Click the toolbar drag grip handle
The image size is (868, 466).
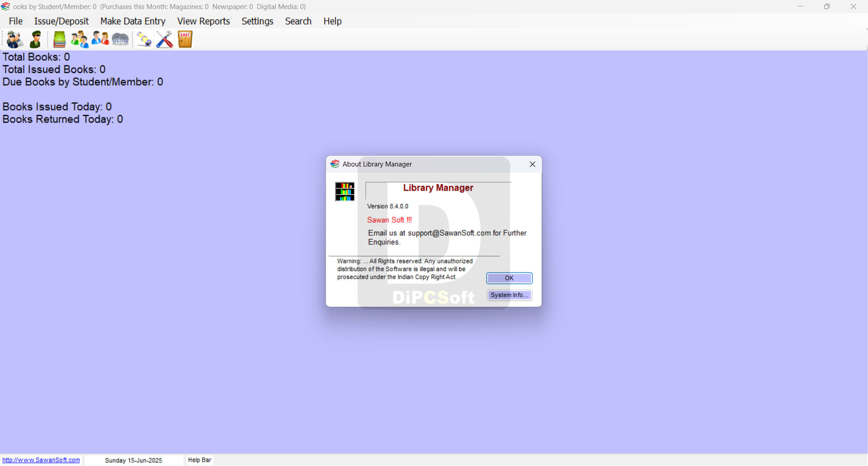(3, 39)
